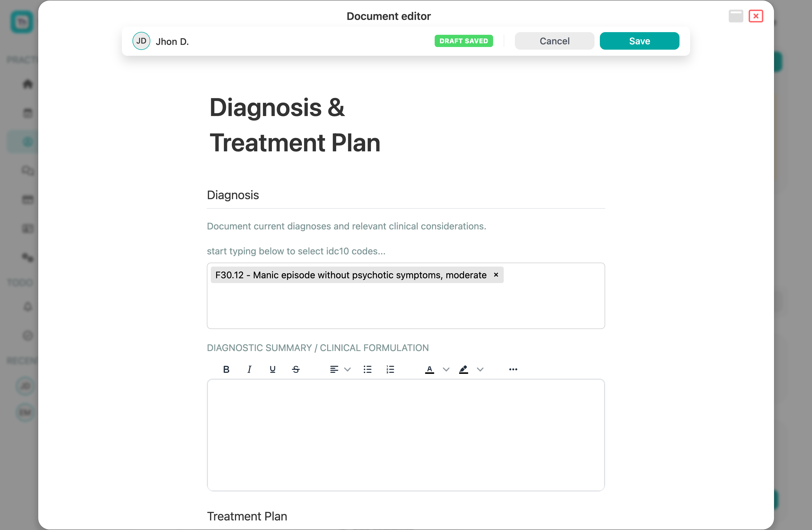
Task: Insert a numbered list
Action: [390, 369]
